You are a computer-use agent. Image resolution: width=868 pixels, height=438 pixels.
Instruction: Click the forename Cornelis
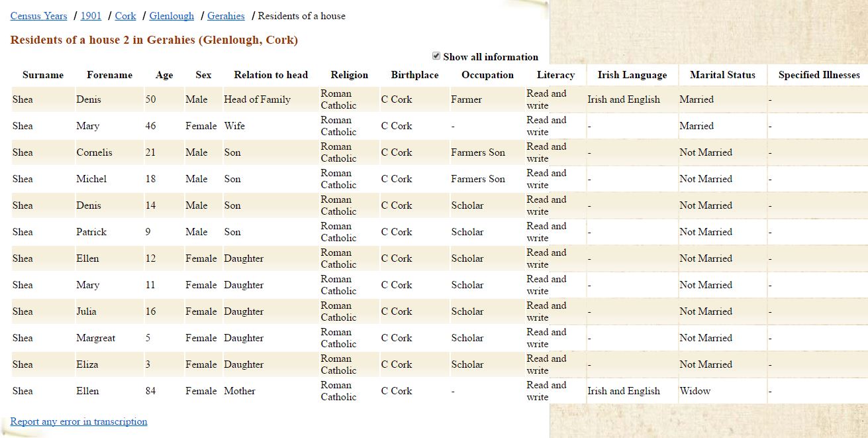tap(94, 152)
